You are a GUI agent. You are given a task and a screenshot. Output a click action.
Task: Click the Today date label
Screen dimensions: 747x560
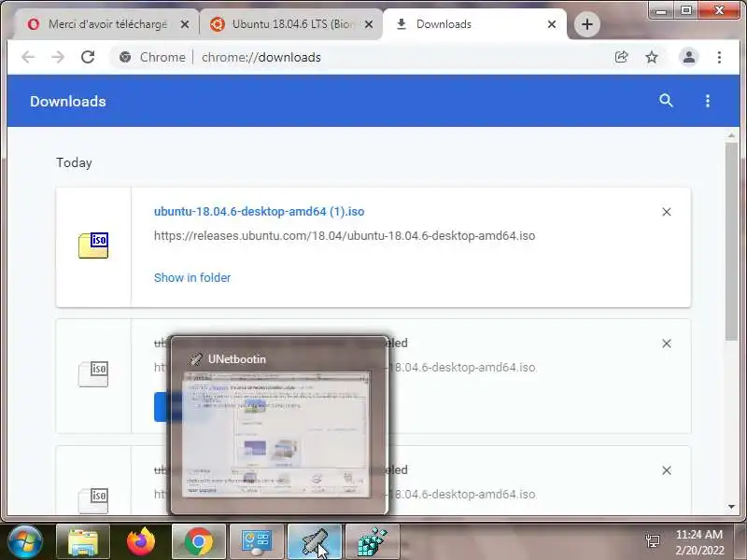[74, 162]
